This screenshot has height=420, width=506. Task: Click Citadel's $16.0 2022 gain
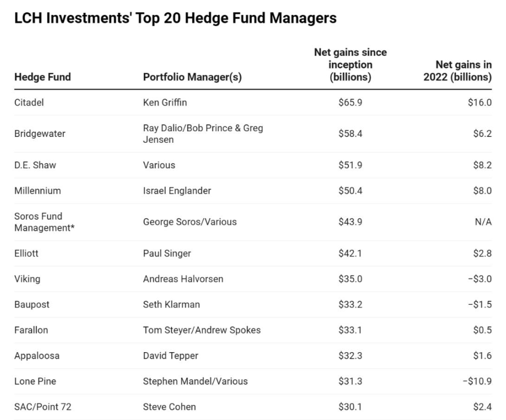479,103
